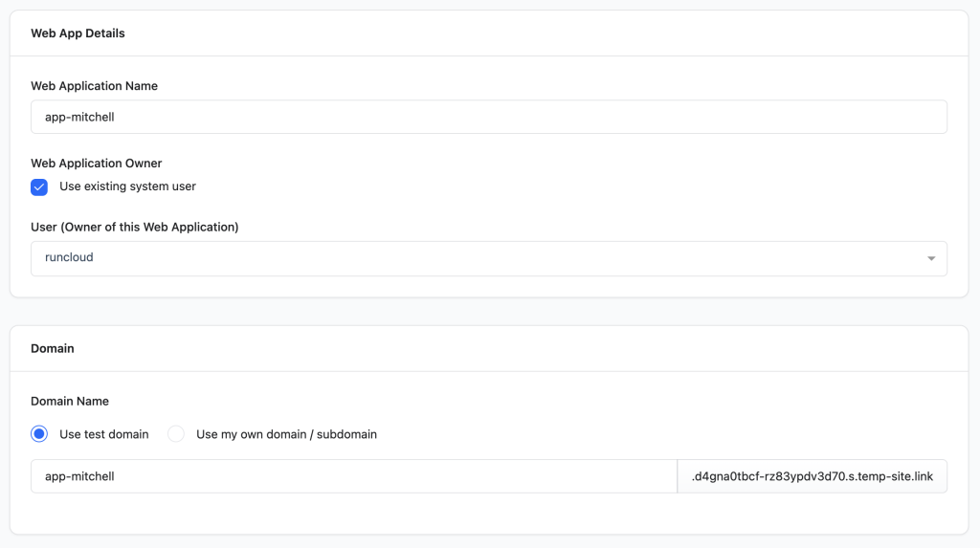
Task: Click the Domain section heading
Action: coord(53,349)
